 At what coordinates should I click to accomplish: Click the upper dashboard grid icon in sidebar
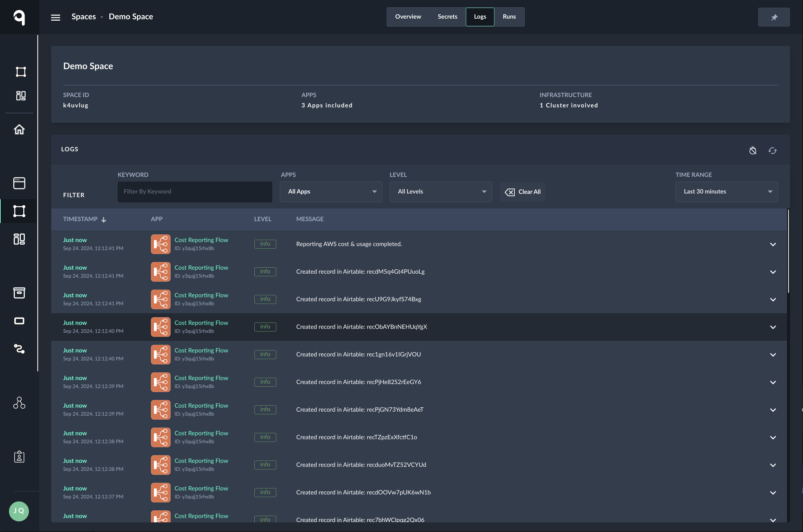pos(21,96)
